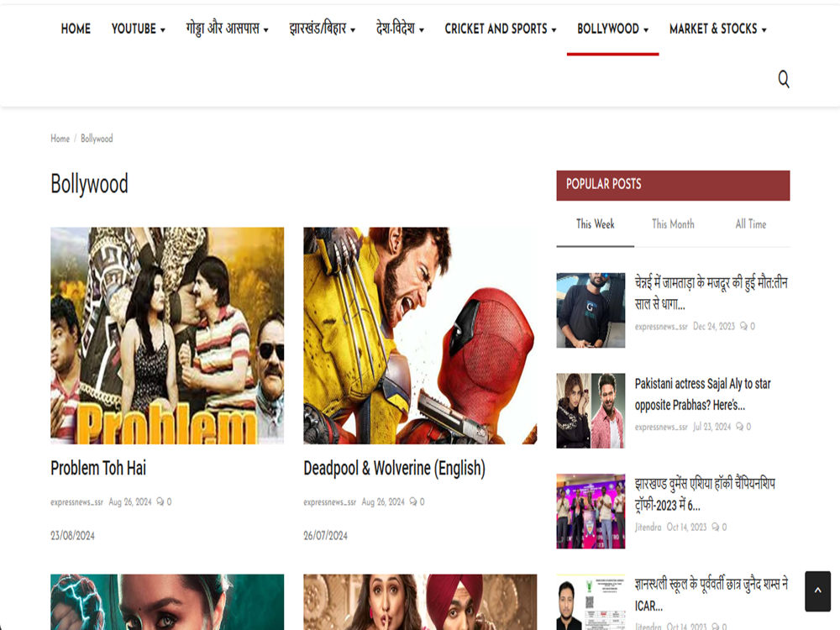Viewport: 840px width, 630px height.
Task: Click comment icon on Dec 24, 2023 post
Action: pyautogui.click(x=743, y=326)
